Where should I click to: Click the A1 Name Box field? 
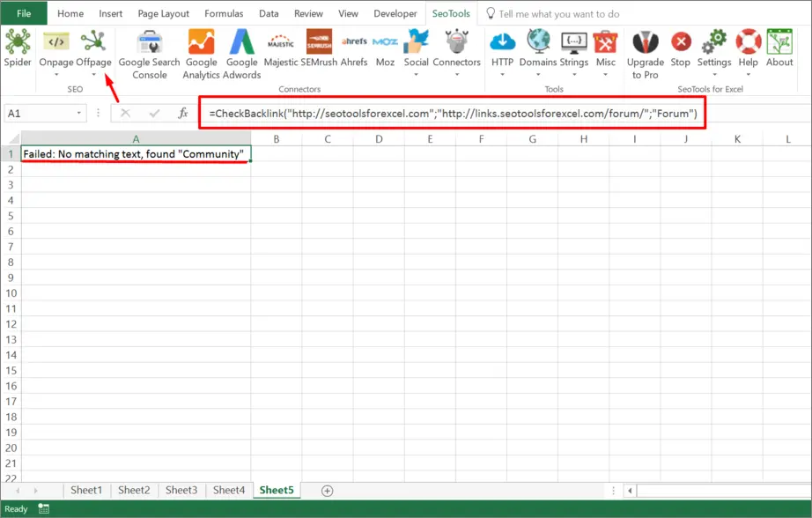click(x=40, y=113)
